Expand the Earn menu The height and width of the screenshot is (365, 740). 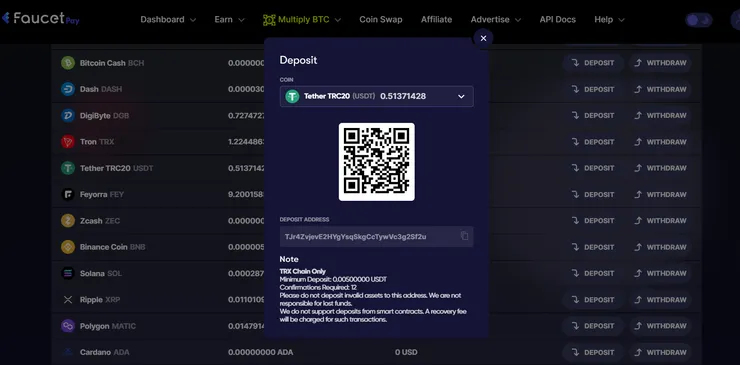[229, 20]
